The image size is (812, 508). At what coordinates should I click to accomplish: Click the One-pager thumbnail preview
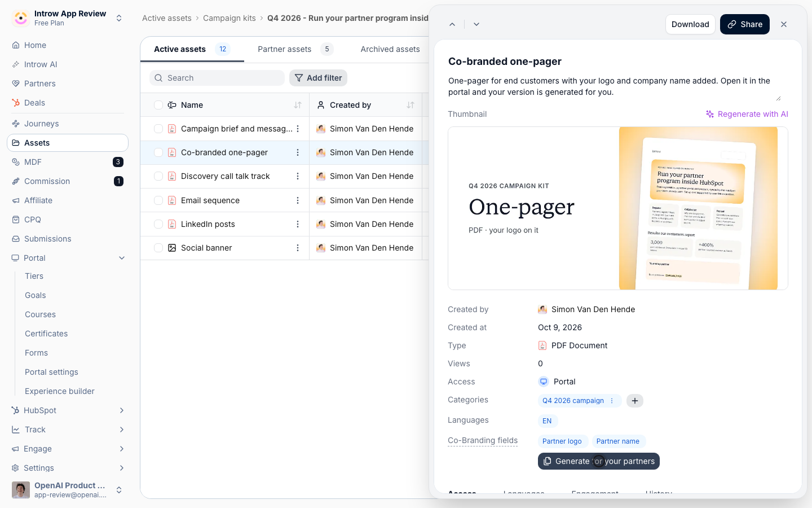(x=618, y=208)
